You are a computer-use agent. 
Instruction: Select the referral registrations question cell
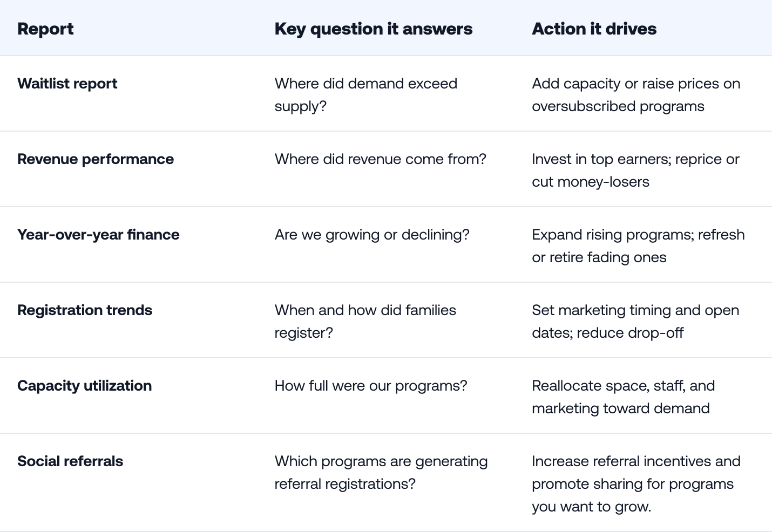(x=381, y=473)
